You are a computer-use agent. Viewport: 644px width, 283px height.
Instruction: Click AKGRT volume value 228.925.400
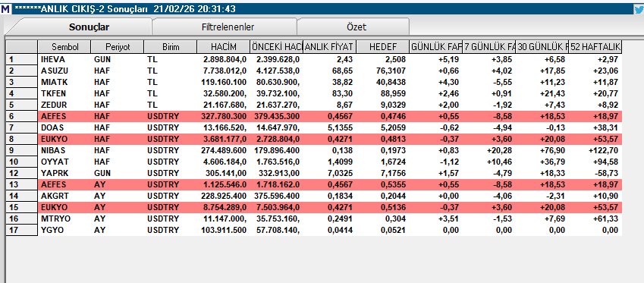coord(225,196)
